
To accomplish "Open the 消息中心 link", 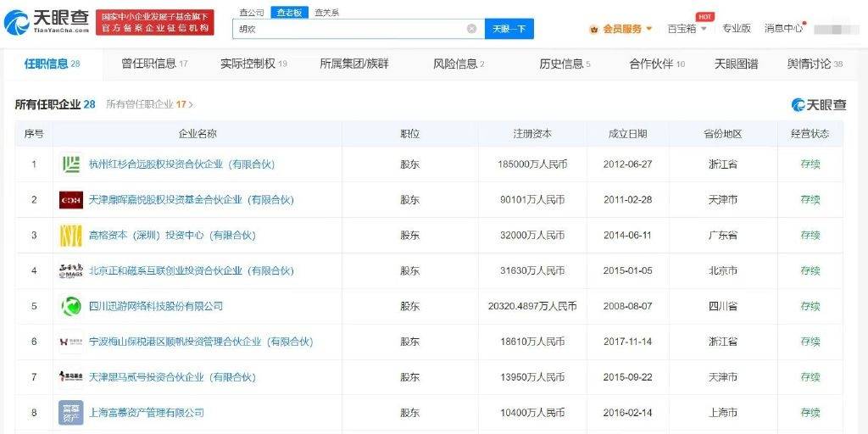I will point(783,29).
